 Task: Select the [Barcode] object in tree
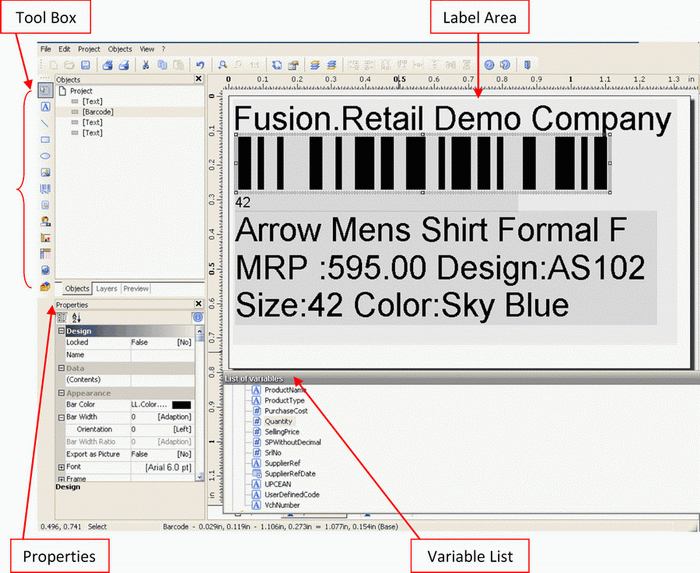pos(97,112)
